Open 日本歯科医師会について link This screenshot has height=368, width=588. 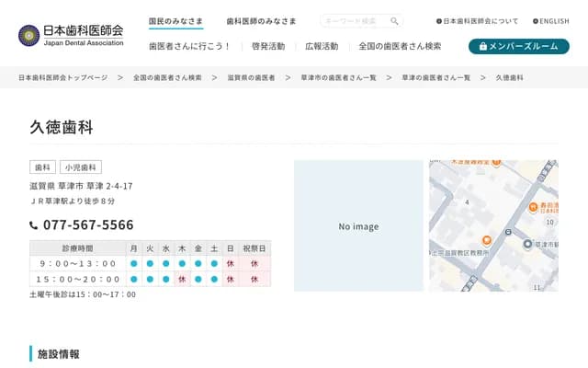[x=478, y=21]
